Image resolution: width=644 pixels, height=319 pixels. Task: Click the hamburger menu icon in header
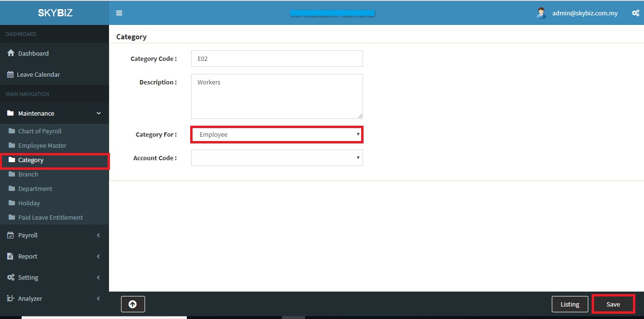point(119,13)
